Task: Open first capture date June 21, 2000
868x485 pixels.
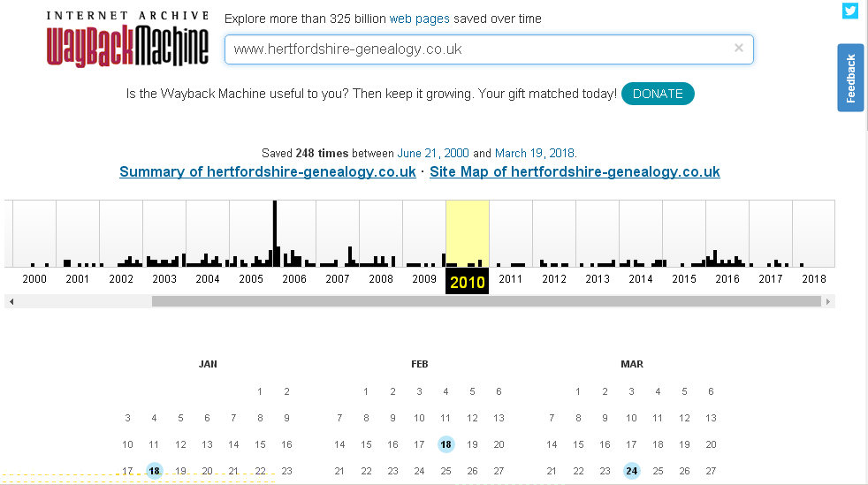Action: [x=433, y=153]
